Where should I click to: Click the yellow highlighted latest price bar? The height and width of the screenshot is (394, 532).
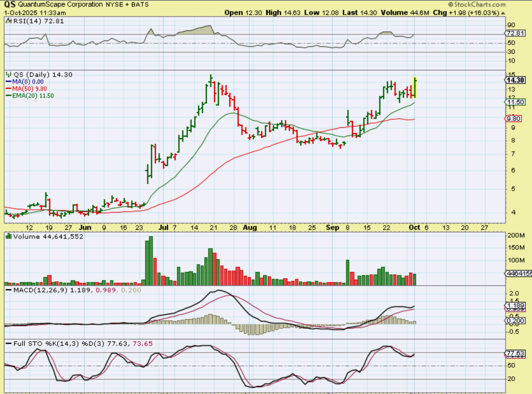[x=415, y=88]
